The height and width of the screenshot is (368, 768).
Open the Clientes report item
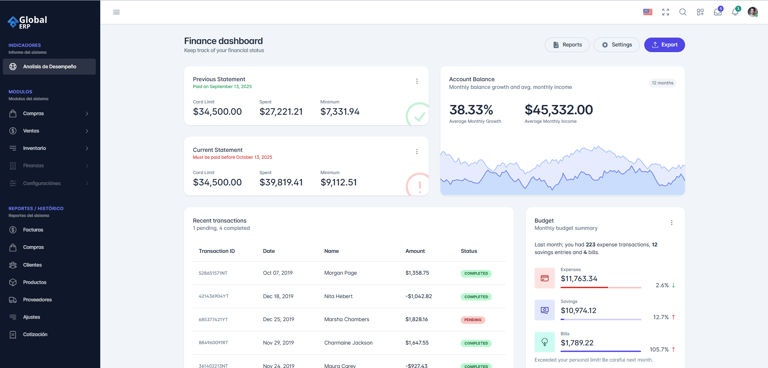tap(49, 265)
